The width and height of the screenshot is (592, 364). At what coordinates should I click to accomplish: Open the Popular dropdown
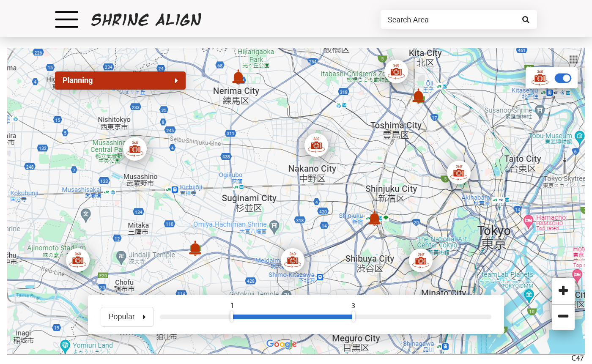tap(127, 317)
